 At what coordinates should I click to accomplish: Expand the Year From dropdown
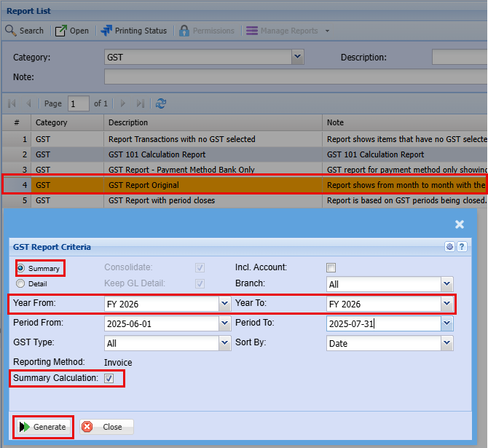[224, 304]
